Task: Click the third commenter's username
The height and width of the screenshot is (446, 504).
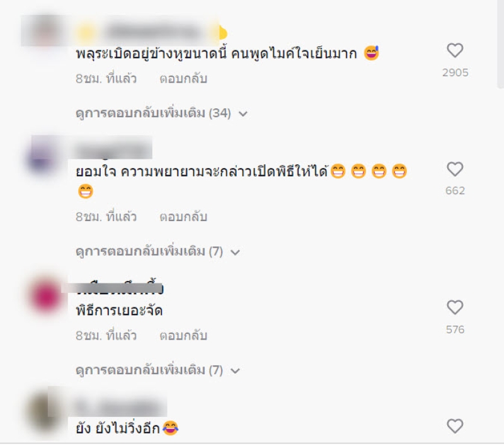Action: pyautogui.click(x=120, y=288)
